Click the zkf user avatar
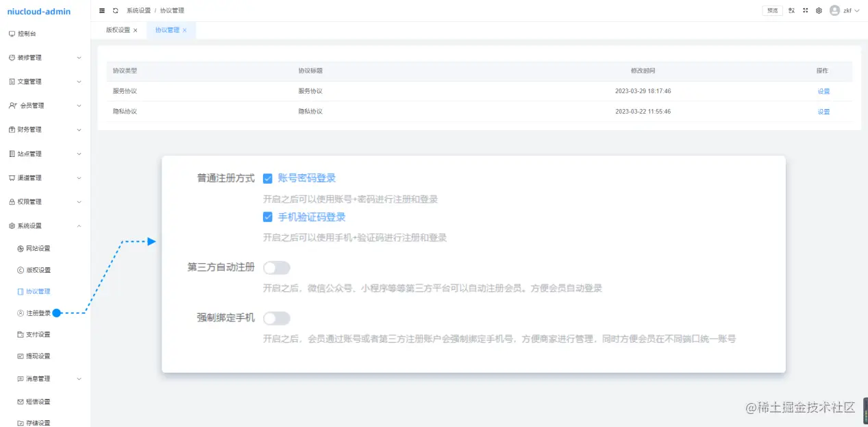This screenshot has width=868, height=427. pyautogui.click(x=833, y=10)
